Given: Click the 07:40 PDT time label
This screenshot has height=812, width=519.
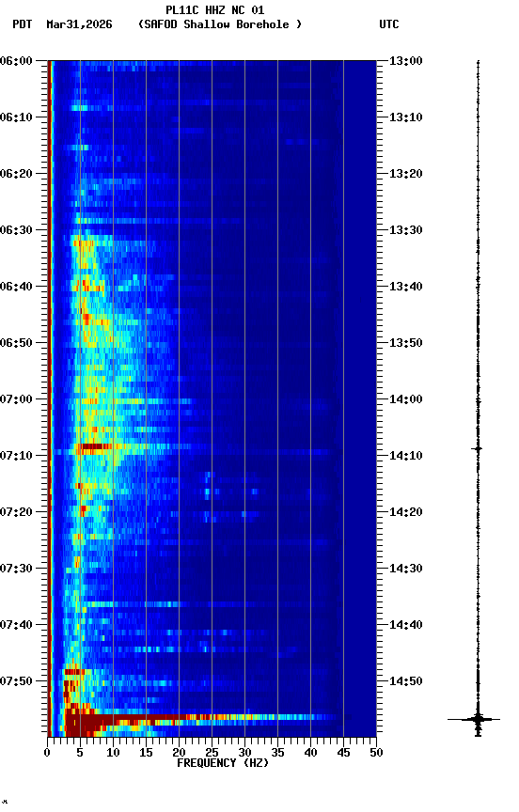Looking at the screenshot, I should click(x=16, y=625).
